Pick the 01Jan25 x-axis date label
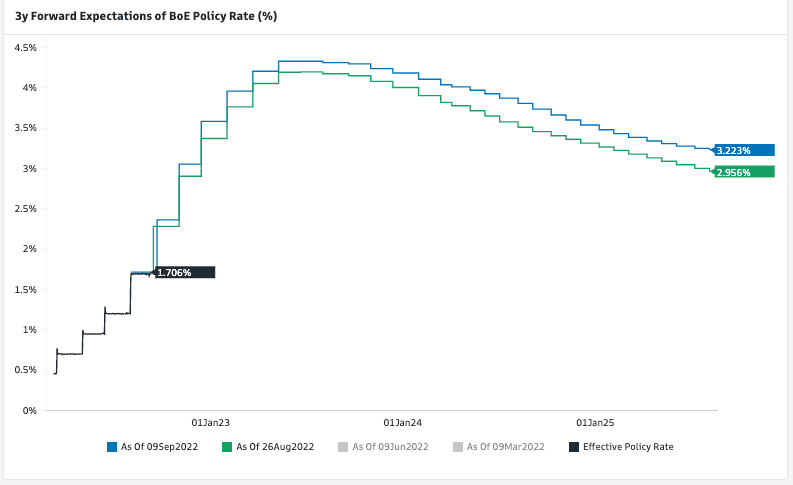This screenshot has height=485, width=793. (595, 423)
